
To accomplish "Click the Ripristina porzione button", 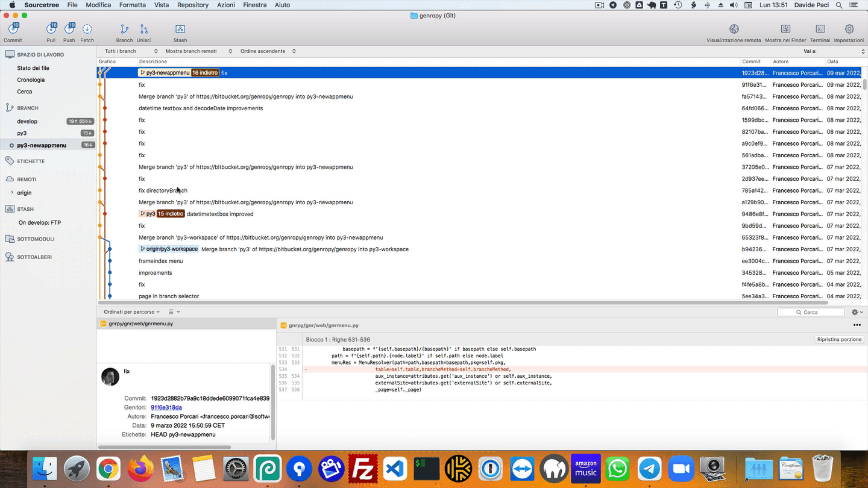I will coord(839,340).
